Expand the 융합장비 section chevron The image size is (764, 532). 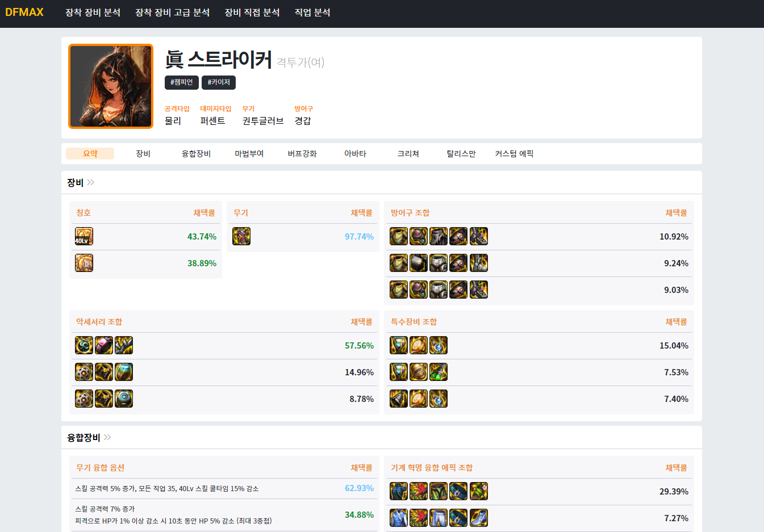107,437
